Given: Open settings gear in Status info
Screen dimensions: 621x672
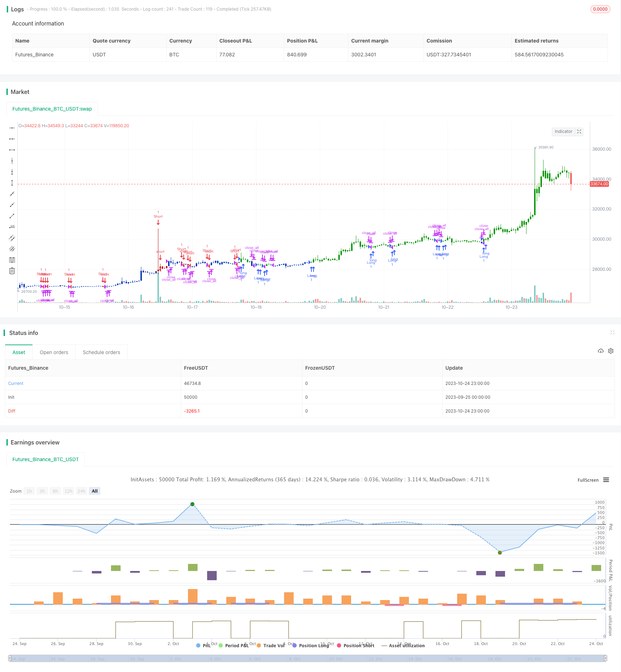Looking at the screenshot, I should pos(611,351).
